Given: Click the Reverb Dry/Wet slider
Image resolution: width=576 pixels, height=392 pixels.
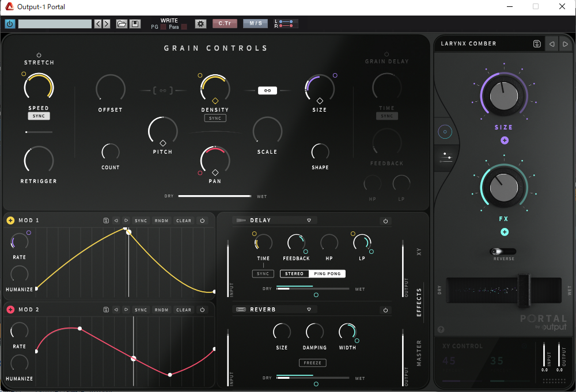Looking at the screenshot, I should 313,378.
